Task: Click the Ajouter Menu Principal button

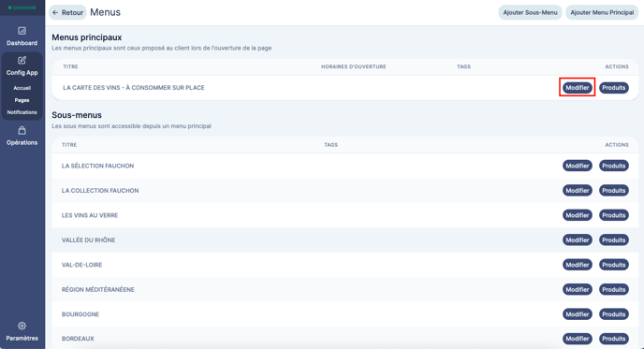Action: tap(602, 13)
